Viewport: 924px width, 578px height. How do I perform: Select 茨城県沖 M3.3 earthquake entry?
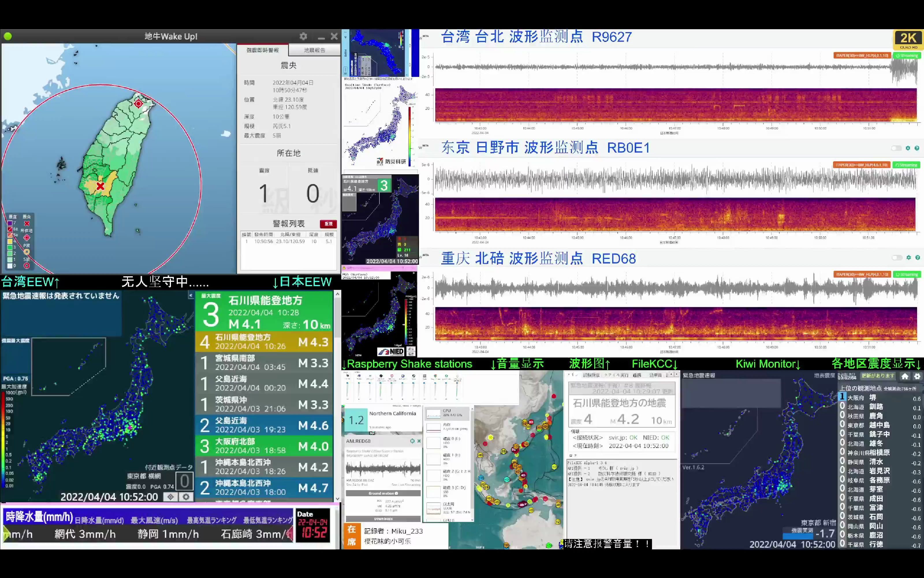pyautogui.click(x=264, y=404)
